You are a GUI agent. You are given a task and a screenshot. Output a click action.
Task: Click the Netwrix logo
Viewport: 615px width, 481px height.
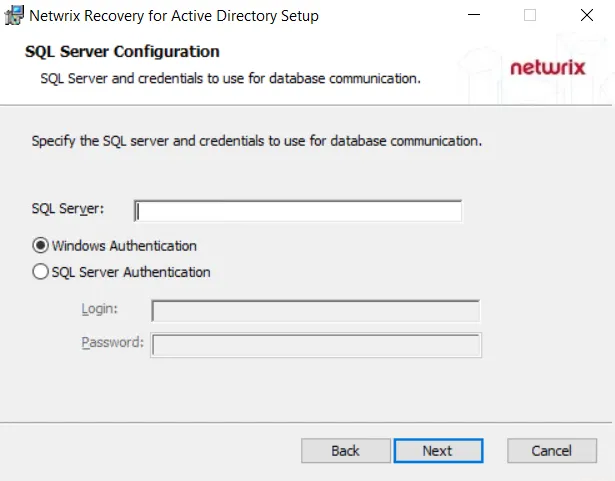pyautogui.click(x=548, y=67)
